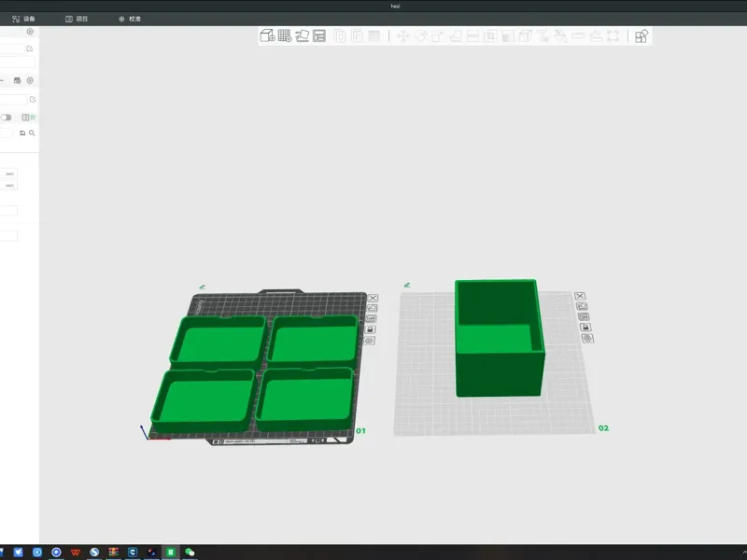747x560 pixels.
Task: Open the red W WPS taskbar icon
Action: (76, 552)
